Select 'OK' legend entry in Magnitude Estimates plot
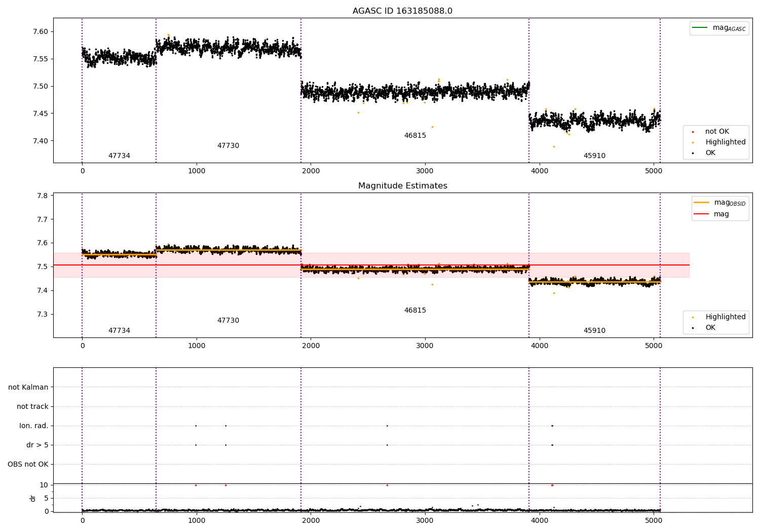 710,328
